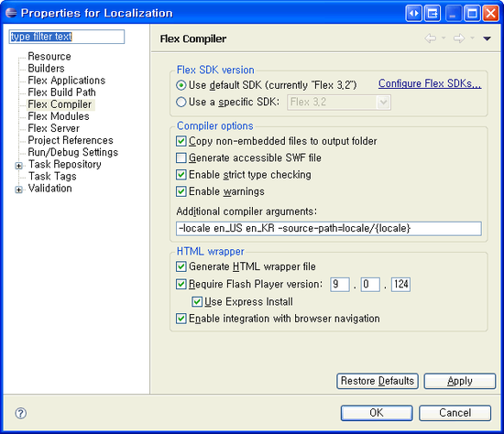Image resolution: width=504 pixels, height=434 pixels.
Task: Select Use a specific SDK radio button
Action: (181, 103)
